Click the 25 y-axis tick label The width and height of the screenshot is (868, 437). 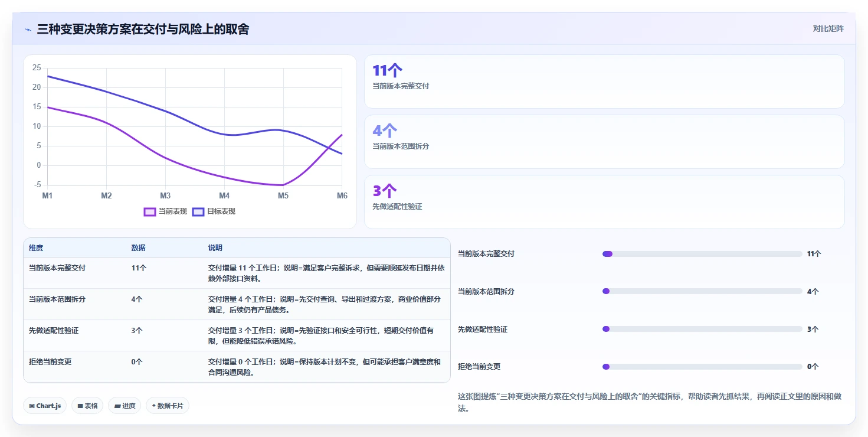click(37, 68)
